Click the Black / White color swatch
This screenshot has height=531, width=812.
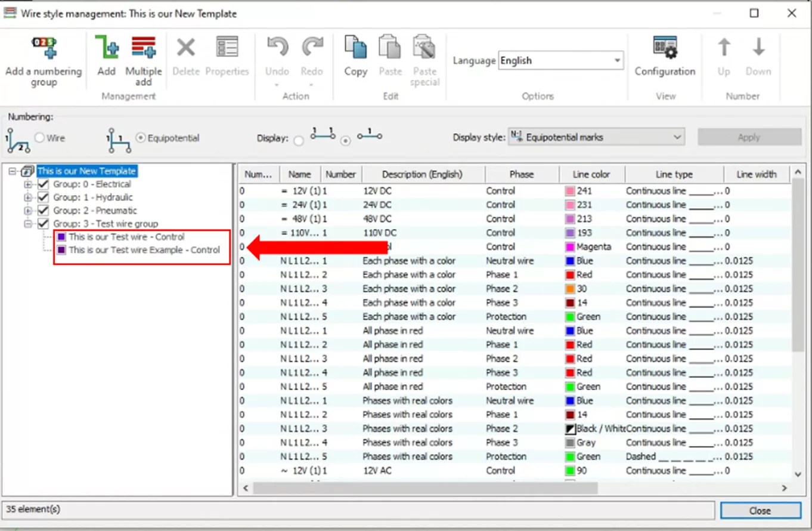tap(570, 429)
